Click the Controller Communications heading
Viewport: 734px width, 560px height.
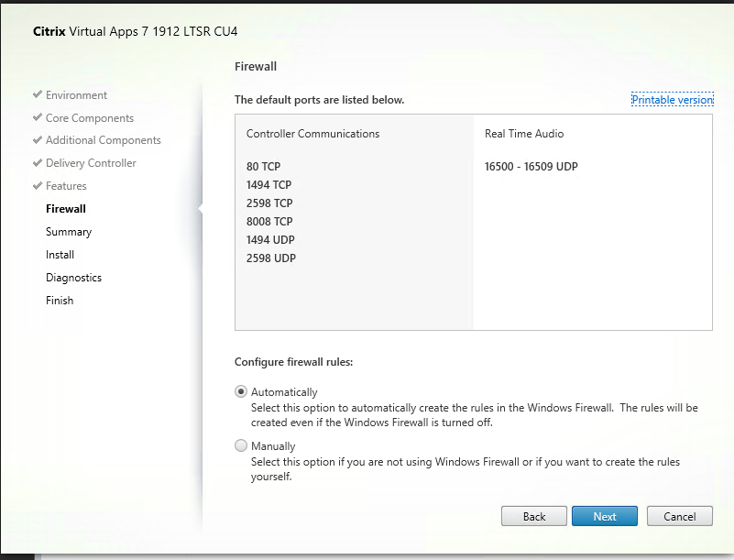312,134
